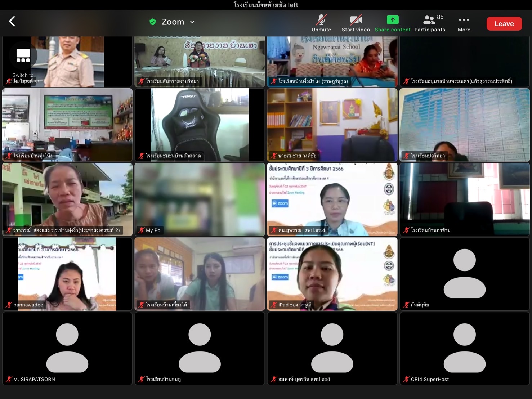Screen dimensions: 532x399
Task: Tap the green shield encryption icon
Action: point(153,22)
